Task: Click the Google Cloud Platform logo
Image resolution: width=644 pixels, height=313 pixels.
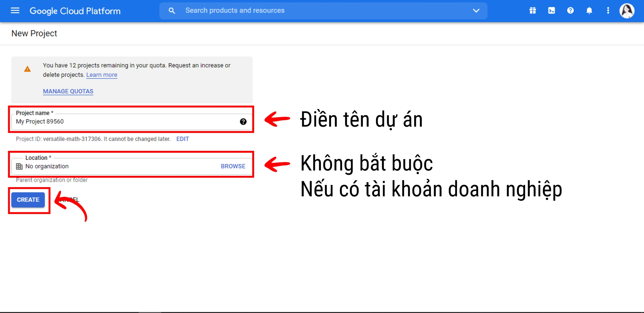Action: (x=75, y=11)
